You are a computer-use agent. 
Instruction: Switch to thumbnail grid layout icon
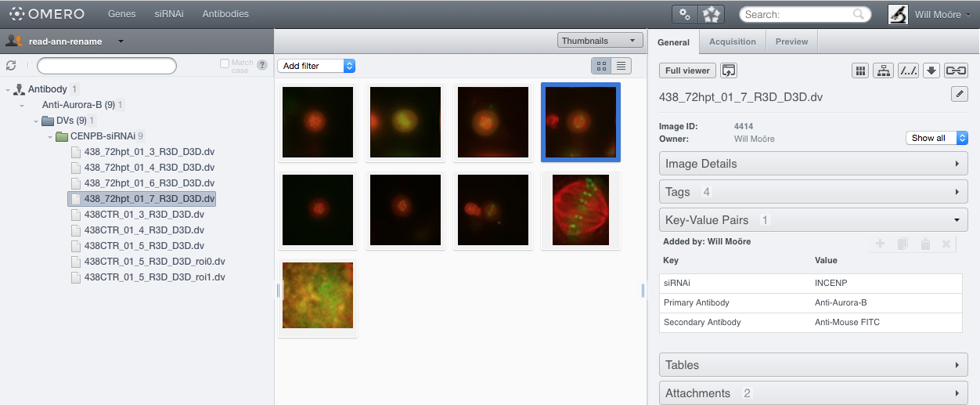point(601,66)
